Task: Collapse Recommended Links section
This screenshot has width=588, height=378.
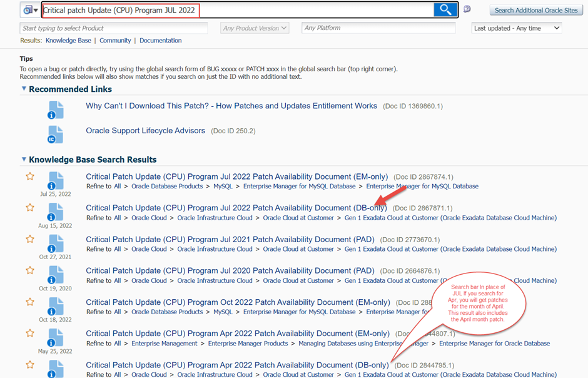Action: click(x=24, y=89)
